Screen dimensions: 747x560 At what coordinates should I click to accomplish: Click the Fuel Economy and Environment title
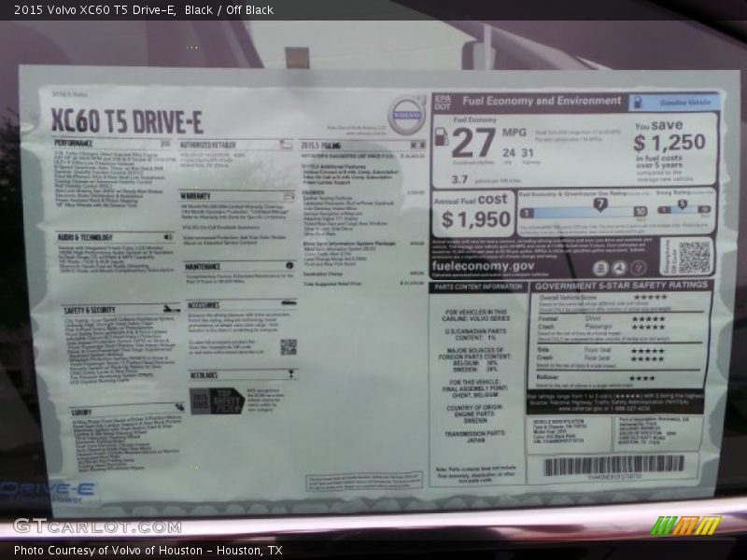542,101
